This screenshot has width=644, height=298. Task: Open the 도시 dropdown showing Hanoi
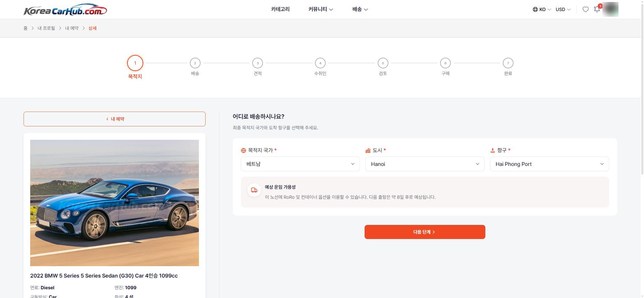pyautogui.click(x=425, y=164)
